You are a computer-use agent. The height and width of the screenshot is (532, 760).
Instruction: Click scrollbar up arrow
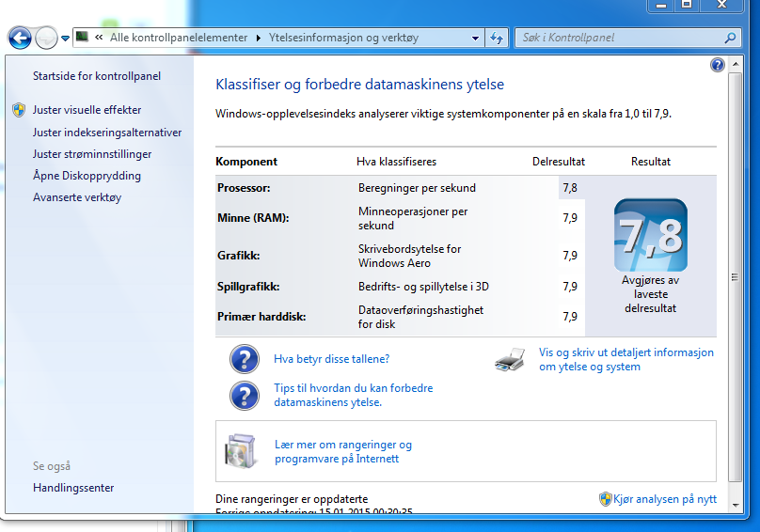click(736, 64)
